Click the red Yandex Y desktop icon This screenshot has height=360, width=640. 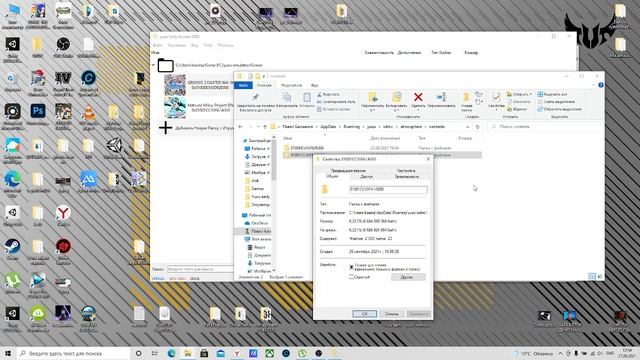tap(63, 213)
